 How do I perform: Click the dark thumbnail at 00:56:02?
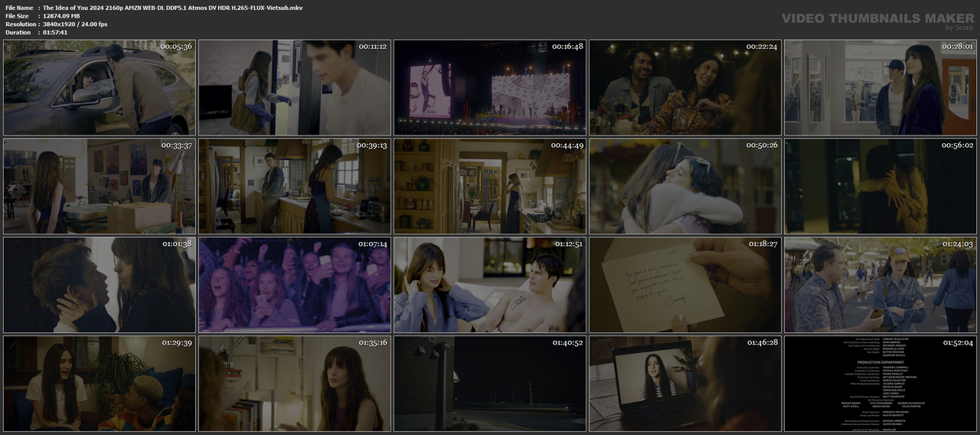click(x=880, y=186)
